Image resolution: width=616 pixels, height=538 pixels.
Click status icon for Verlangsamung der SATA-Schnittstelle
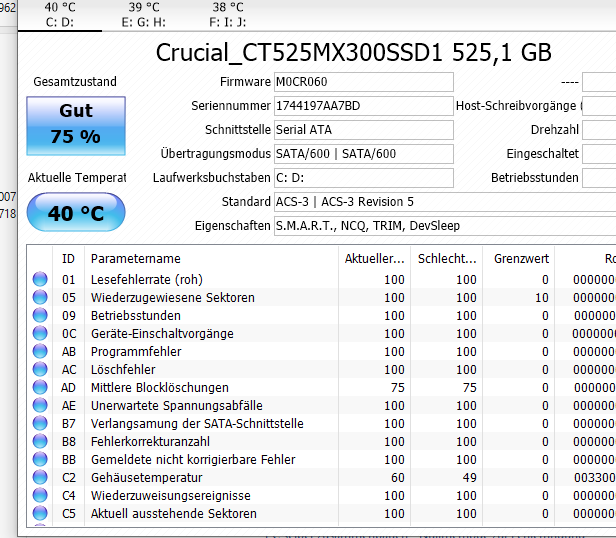(40, 424)
